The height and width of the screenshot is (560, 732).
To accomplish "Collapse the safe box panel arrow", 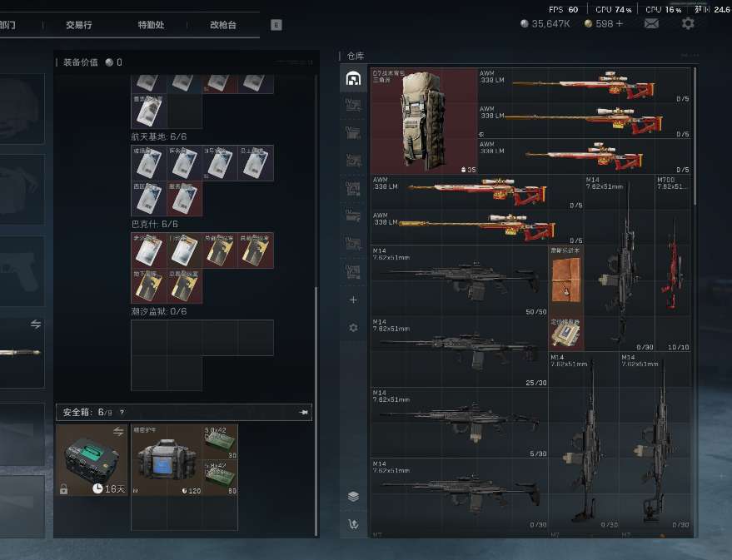I will pos(303,412).
